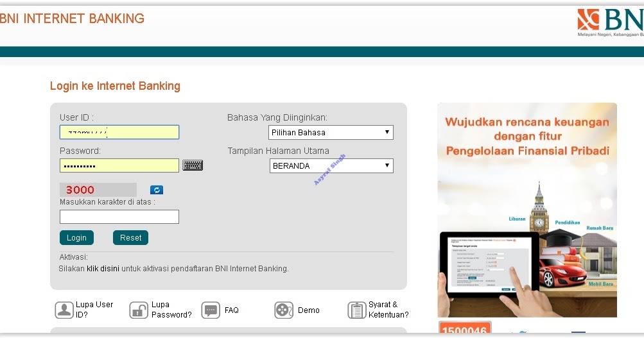Click the BNI INTERNET BANKING header title
This screenshot has height=338, width=644.
tap(72, 19)
